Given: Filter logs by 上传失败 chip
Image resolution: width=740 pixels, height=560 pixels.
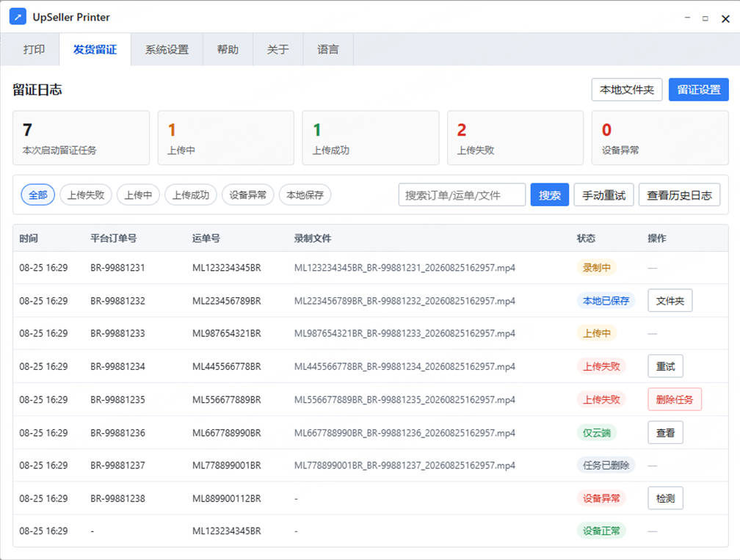Looking at the screenshot, I should 85,194.
